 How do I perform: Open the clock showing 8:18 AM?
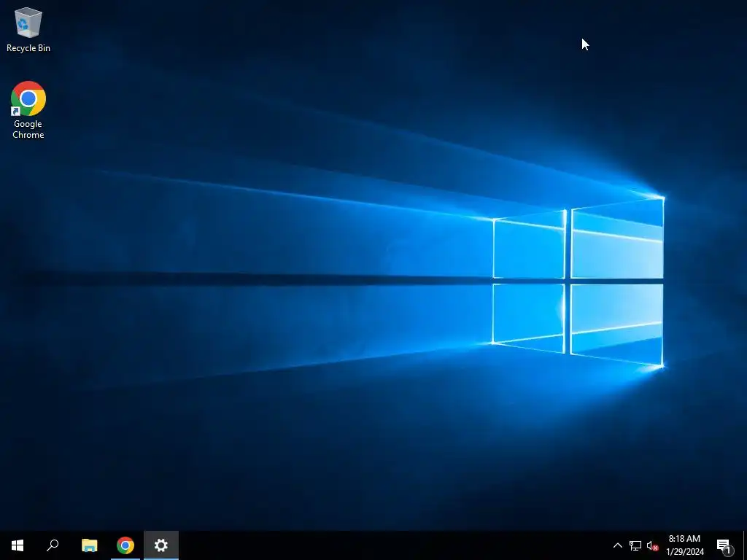click(685, 545)
